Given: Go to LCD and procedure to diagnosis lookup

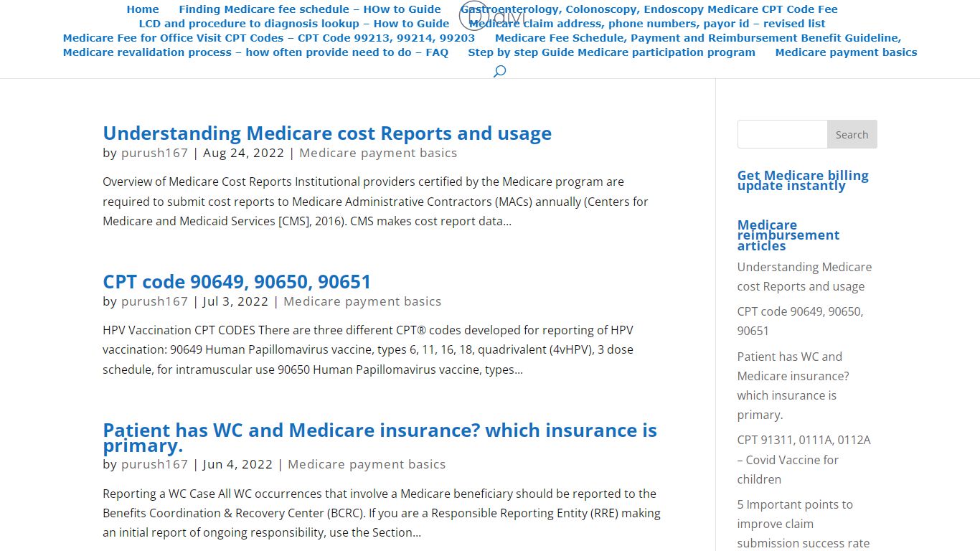Looking at the screenshot, I should [294, 24].
